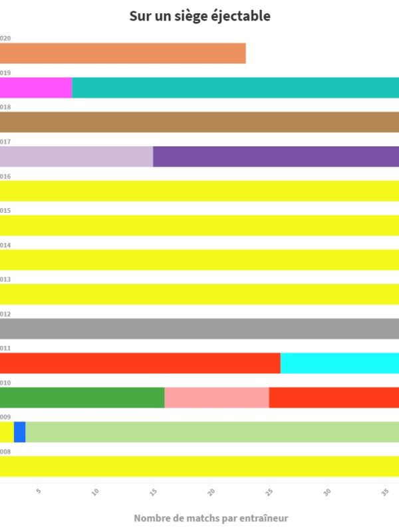Select the yellow bar for 2014
This screenshot has width=399, height=532.
199,260
